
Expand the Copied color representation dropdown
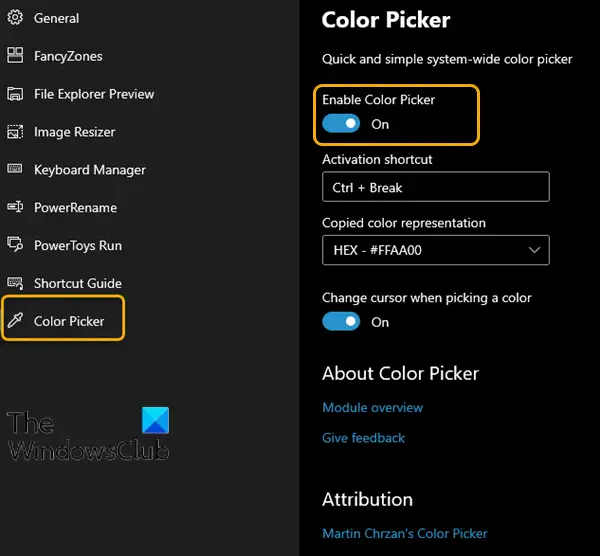pos(436,250)
